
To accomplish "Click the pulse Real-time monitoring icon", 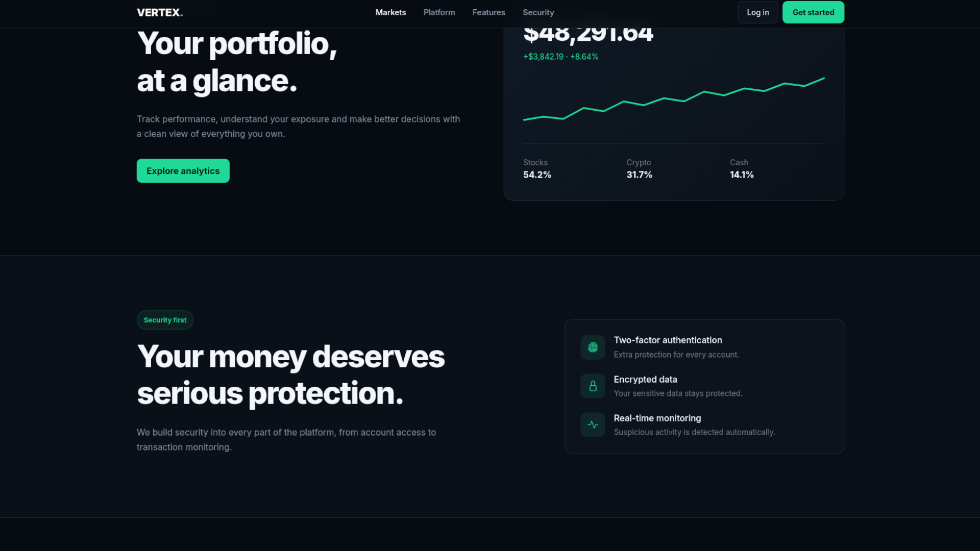I will point(593,425).
